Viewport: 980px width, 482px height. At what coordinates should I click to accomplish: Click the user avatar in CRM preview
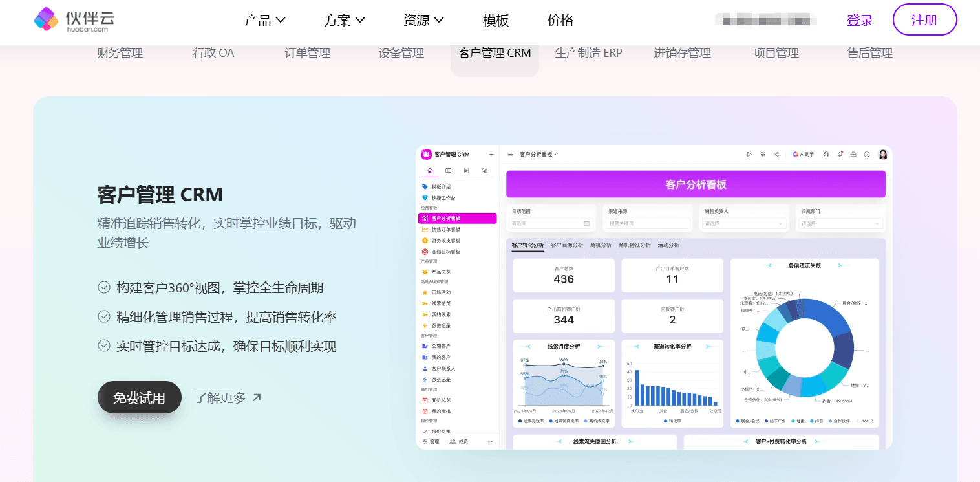click(x=883, y=155)
